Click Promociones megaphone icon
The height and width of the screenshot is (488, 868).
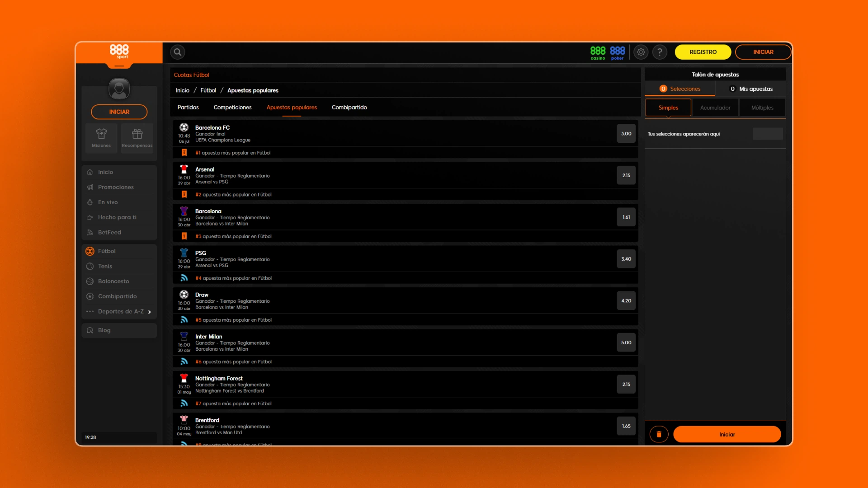click(90, 187)
